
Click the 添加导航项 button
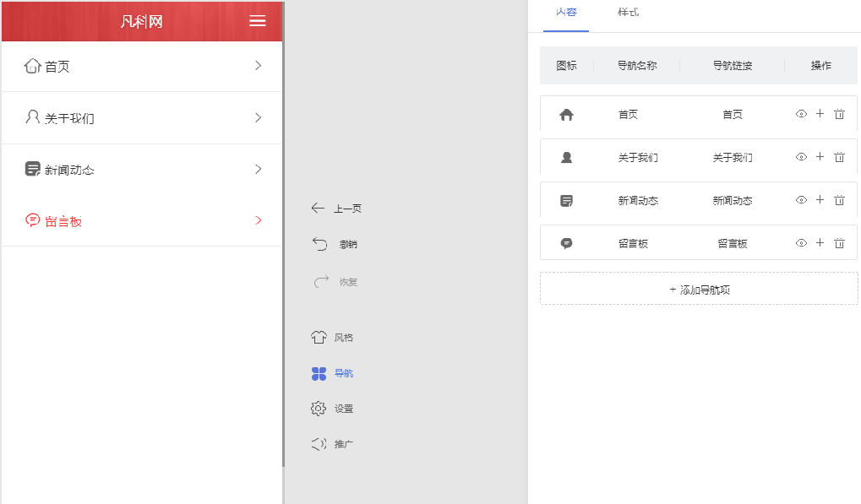coord(699,288)
